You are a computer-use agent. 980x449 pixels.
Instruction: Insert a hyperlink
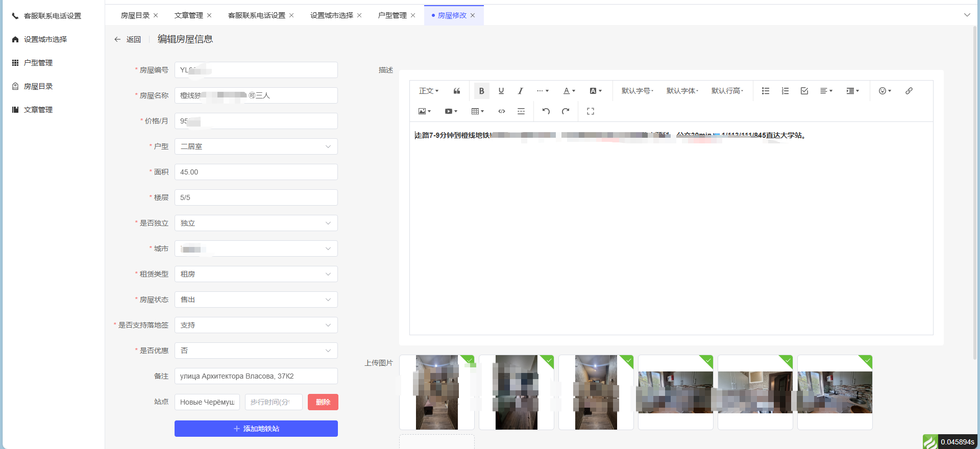[909, 91]
